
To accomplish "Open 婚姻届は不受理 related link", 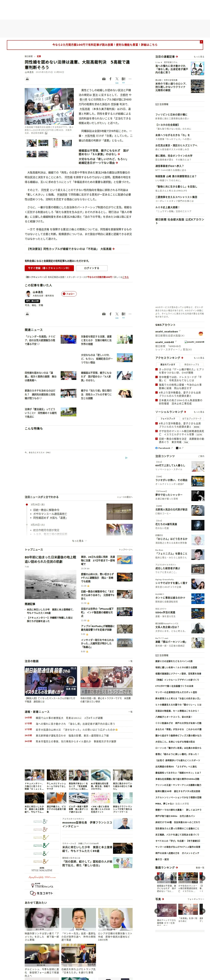I will (x=104, y=152).
